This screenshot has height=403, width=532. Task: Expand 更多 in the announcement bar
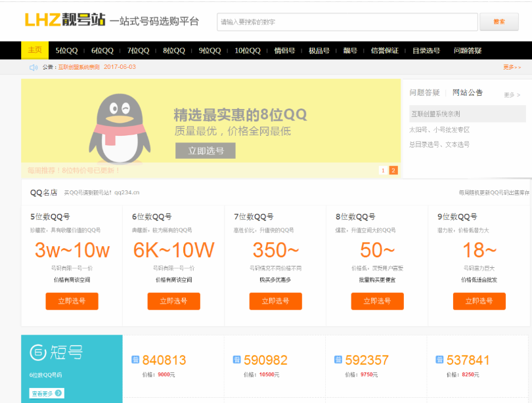(512, 67)
